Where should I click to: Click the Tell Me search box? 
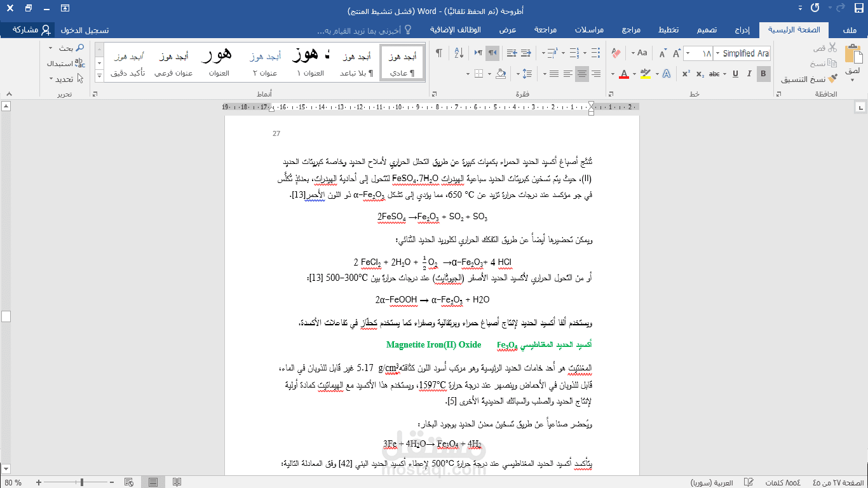[x=363, y=30]
